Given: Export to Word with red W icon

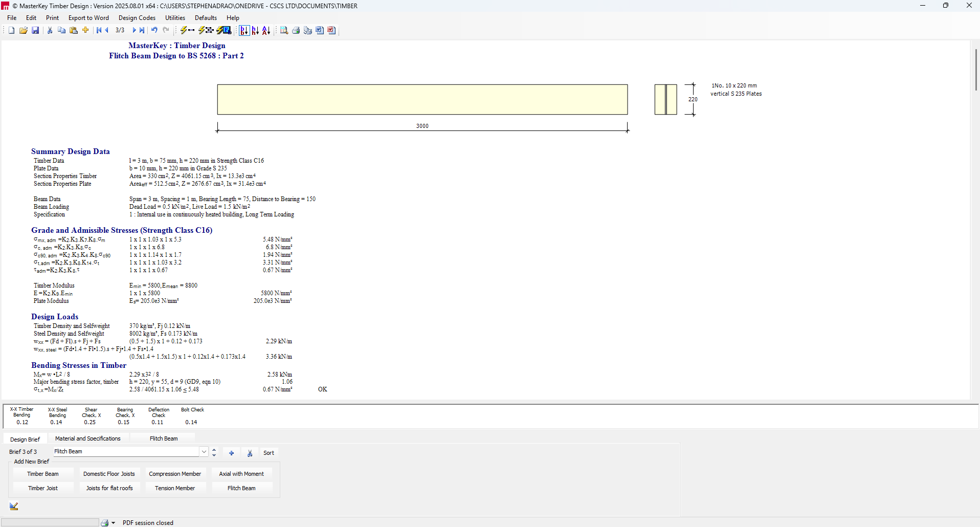Looking at the screenshot, I should coord(331,31).
